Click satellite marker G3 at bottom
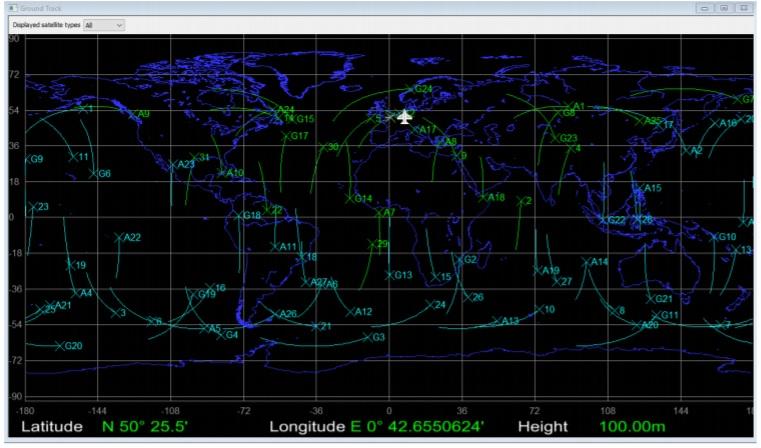761x448 pixels. click(367, 337)
